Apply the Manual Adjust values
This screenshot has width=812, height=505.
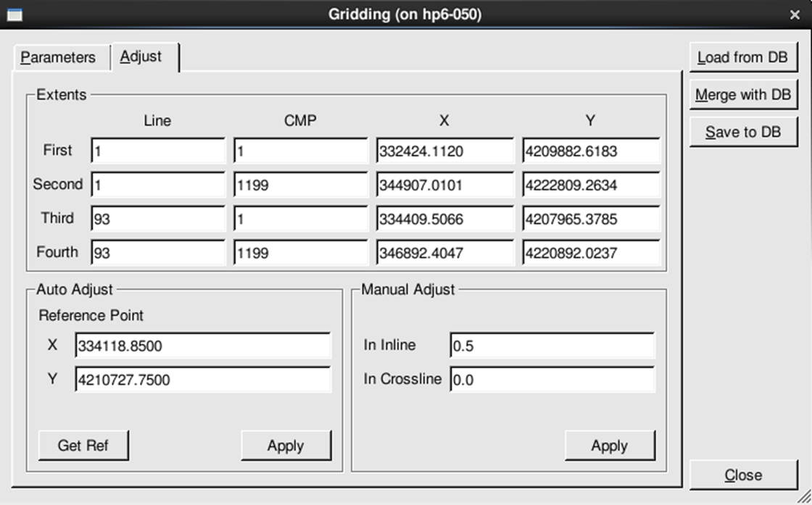point(609,446)
